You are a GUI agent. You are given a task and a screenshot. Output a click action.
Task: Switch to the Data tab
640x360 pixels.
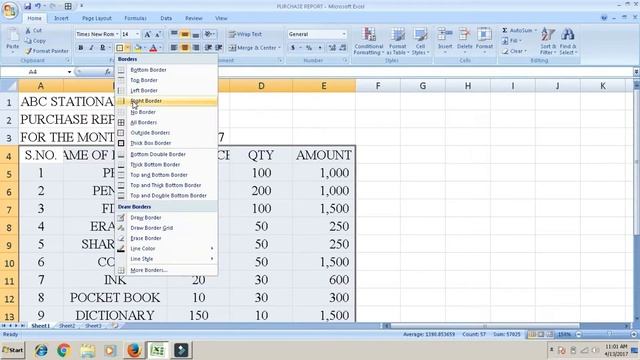click(x=166, y=18)
